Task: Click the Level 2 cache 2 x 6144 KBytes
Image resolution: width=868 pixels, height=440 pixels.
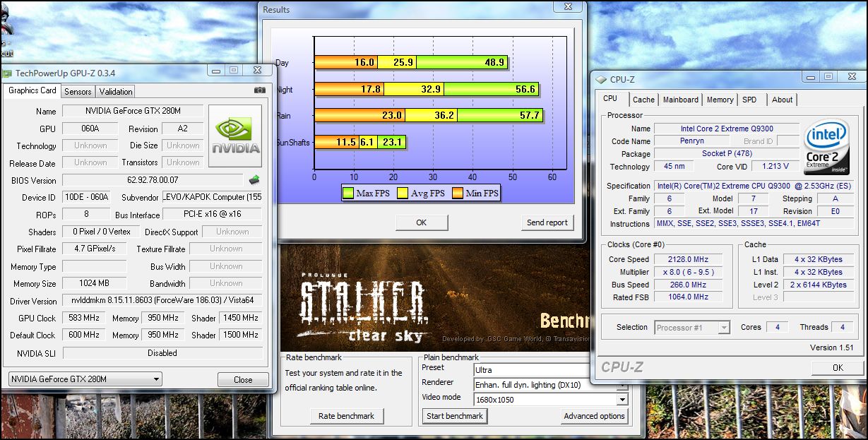Action: pos(818,285)
